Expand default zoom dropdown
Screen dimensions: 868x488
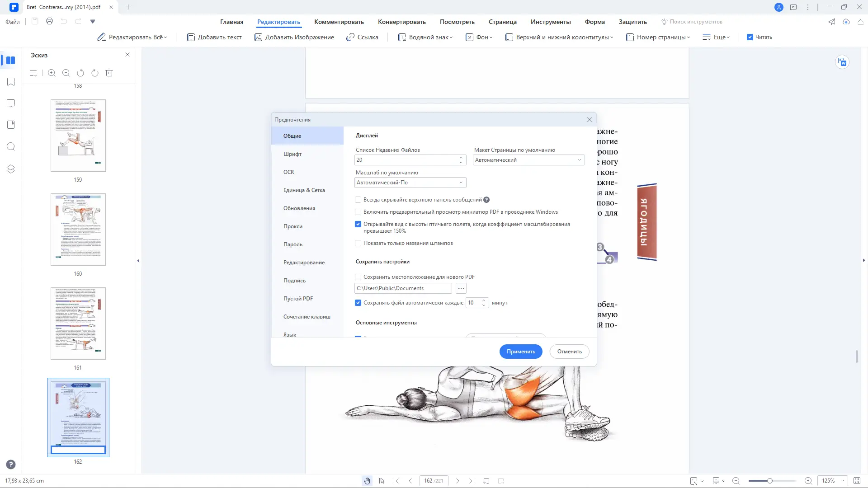(410, 183)
